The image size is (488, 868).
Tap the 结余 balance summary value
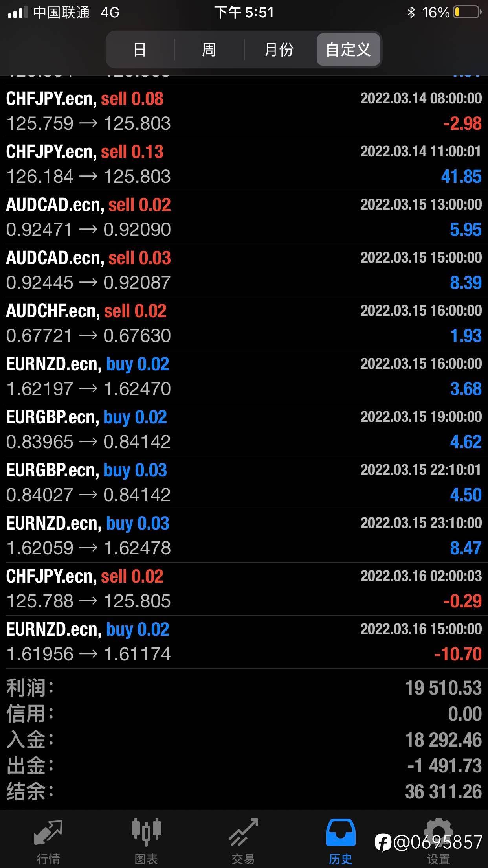click(x=444, y=792)
